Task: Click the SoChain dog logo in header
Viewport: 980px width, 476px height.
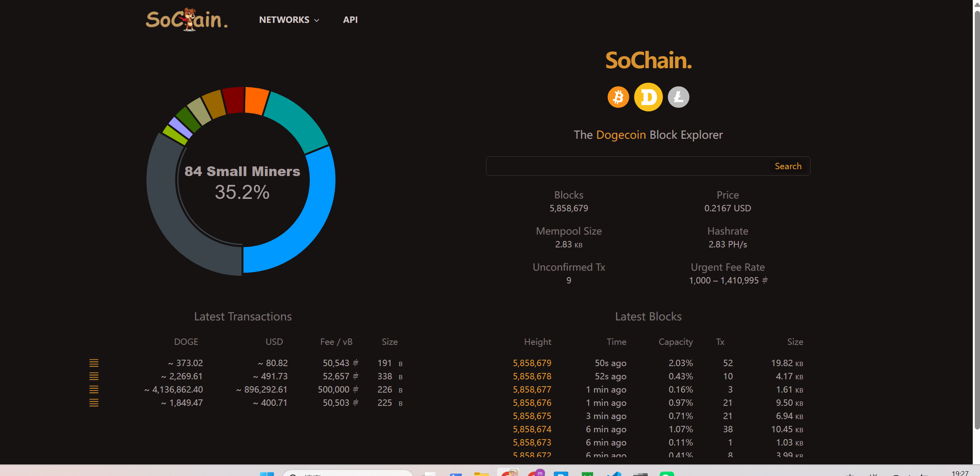Action: pyautogui.click(x=187, y=19)
